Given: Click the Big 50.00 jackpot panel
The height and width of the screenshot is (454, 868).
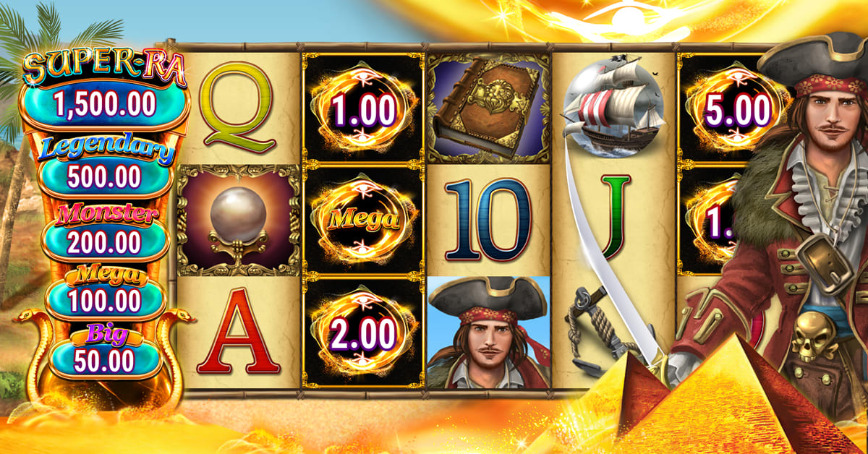Looking at the screenshot, I should [106, 352].
